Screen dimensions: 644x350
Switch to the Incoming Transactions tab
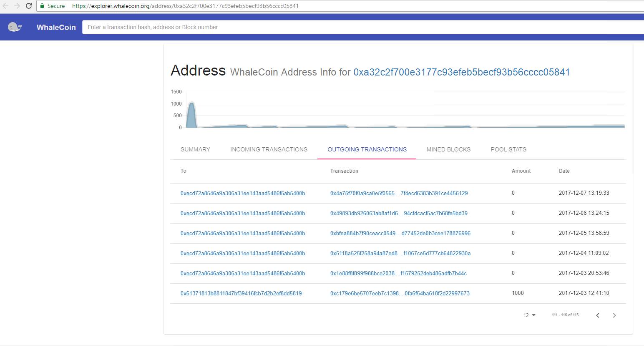pos(269,149)
